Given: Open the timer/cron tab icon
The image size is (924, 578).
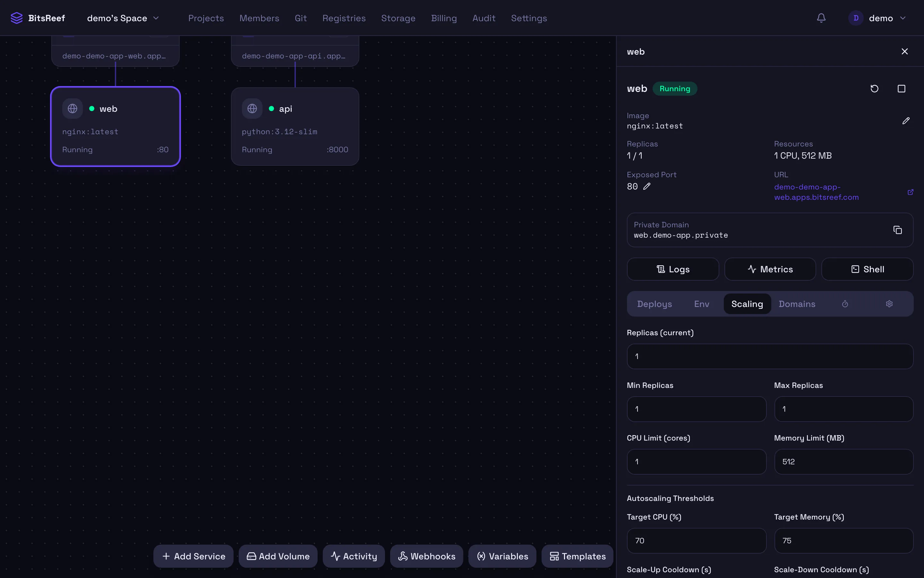Looking at the screenshot, I should tap(845, 304).
